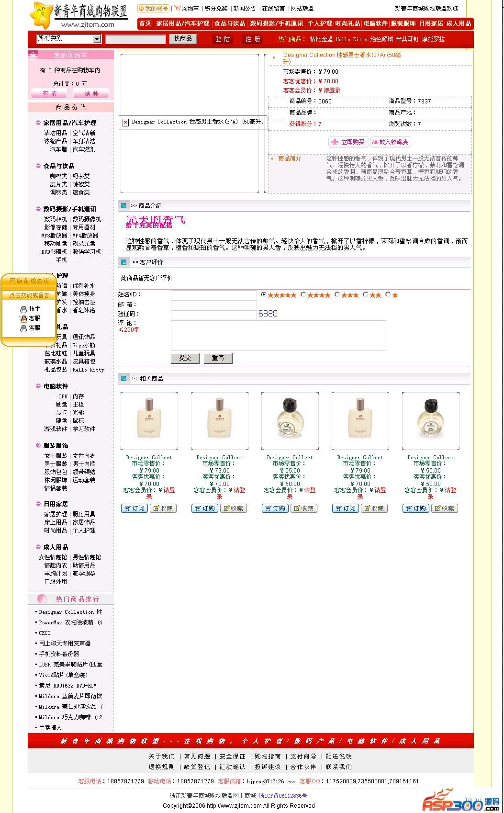Open 积分兑奖 link in top bar
504x813 pixels.
click(x=216, y=8)
